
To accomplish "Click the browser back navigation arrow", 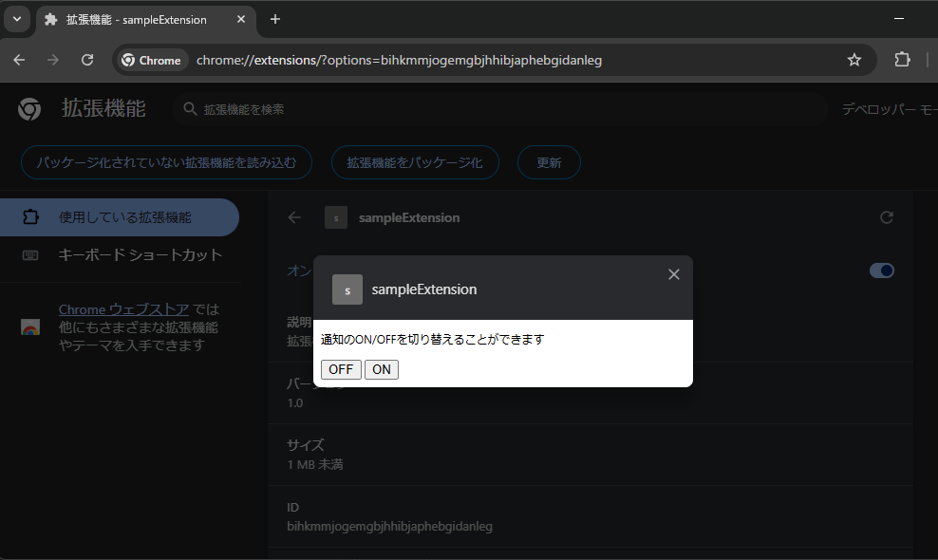I will 19,60.
